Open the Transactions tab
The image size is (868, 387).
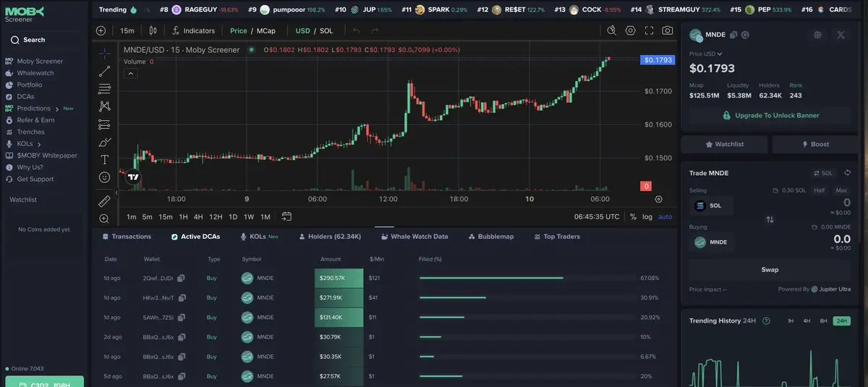[x=127, y=237]
